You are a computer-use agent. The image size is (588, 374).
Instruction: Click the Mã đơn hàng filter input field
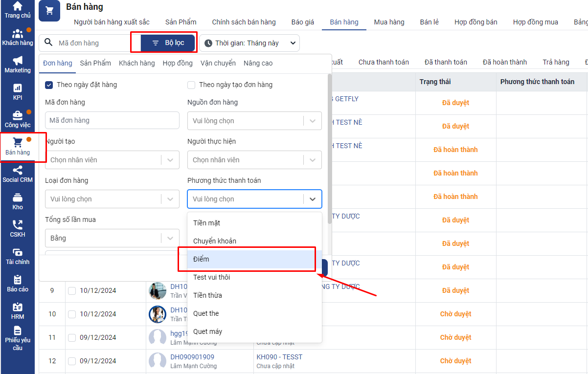pyautogui.click(x=112, y=120)
